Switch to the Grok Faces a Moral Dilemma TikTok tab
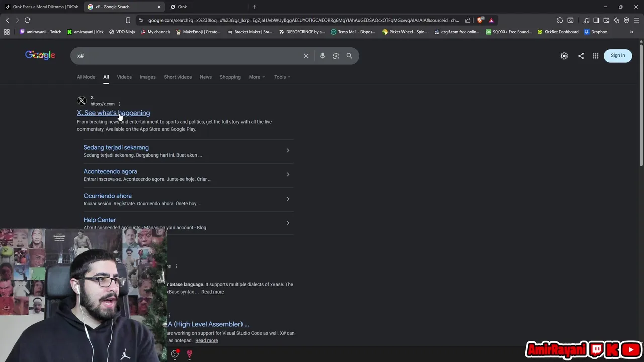This screenshot has height=362, width=644. tap(42, 7)
